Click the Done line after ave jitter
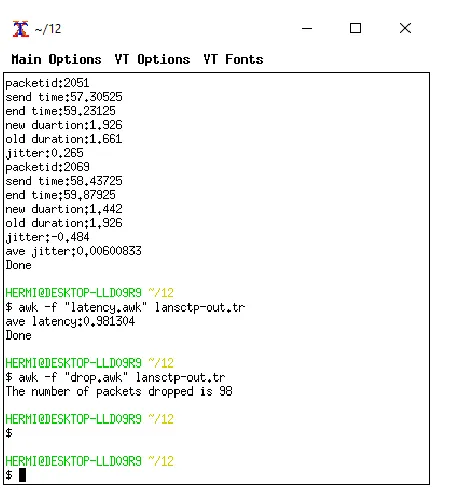This screenshot has height=490, width=458. pyautogui.click(x=19, y=265)
